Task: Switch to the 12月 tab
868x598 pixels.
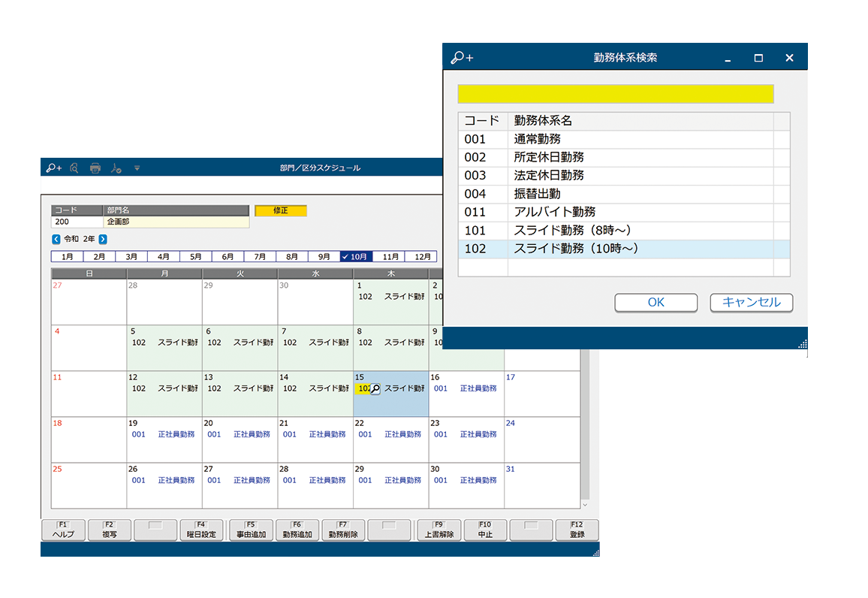Action: tap(420, 256)
